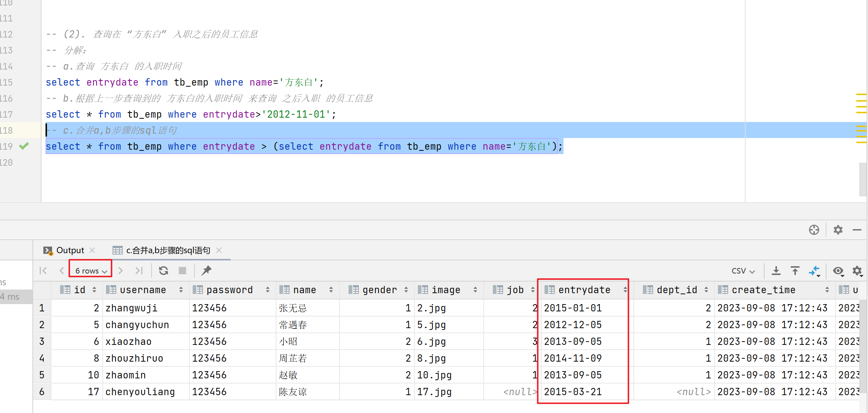Click the compare data arrows icon
The height and width of the screenshot is (413, 868).
[x=814, y=271]
